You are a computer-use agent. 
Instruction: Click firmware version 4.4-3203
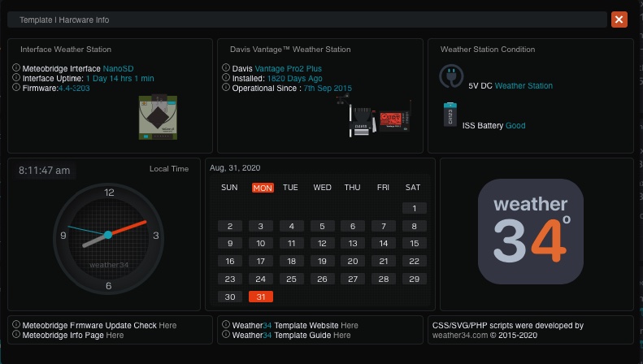coord(74,88)
